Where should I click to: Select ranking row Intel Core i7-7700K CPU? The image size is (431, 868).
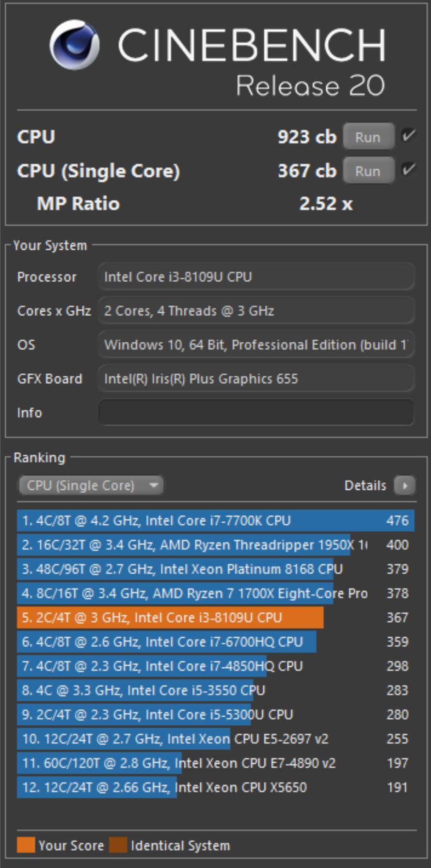pyautogui.click(x=216, y=521)
